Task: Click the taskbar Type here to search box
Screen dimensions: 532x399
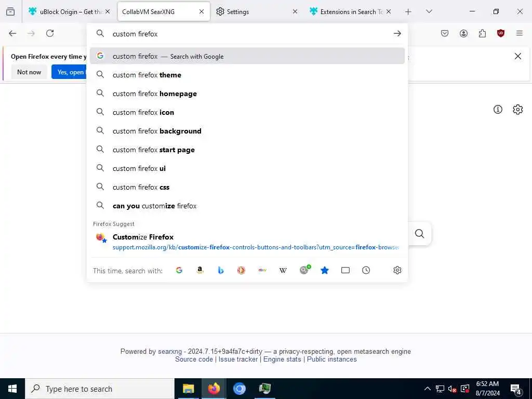Action: pos(99,389)
